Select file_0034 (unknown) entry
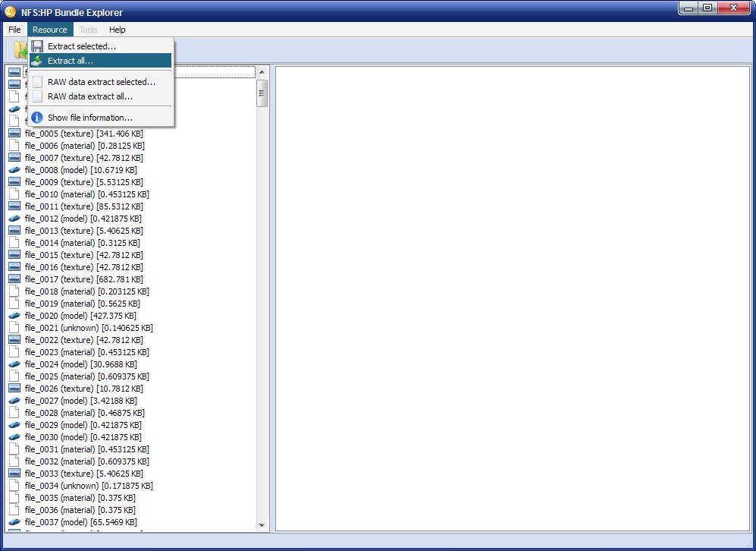756x551 pixels. pos(89,486)
